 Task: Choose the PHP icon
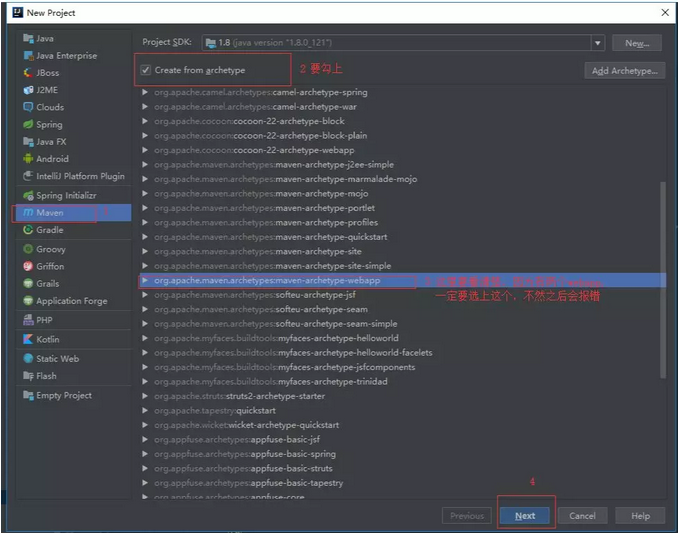pos(28,320)
